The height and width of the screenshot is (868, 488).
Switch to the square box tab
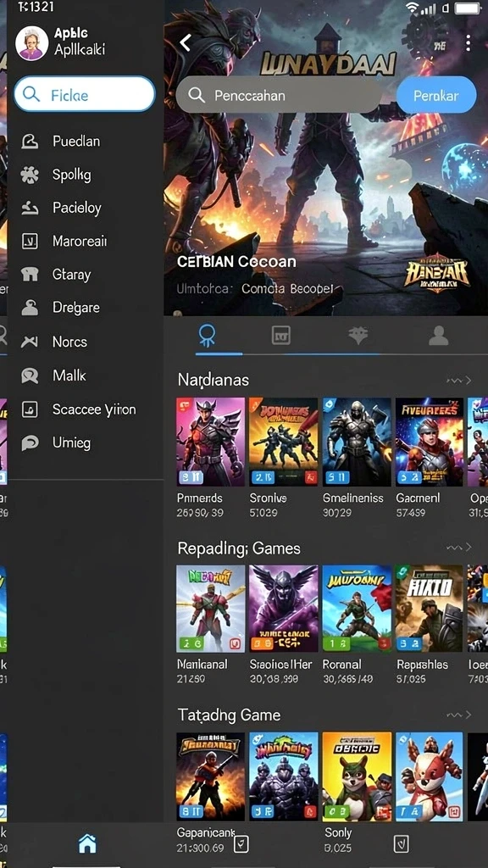point(281,336)
